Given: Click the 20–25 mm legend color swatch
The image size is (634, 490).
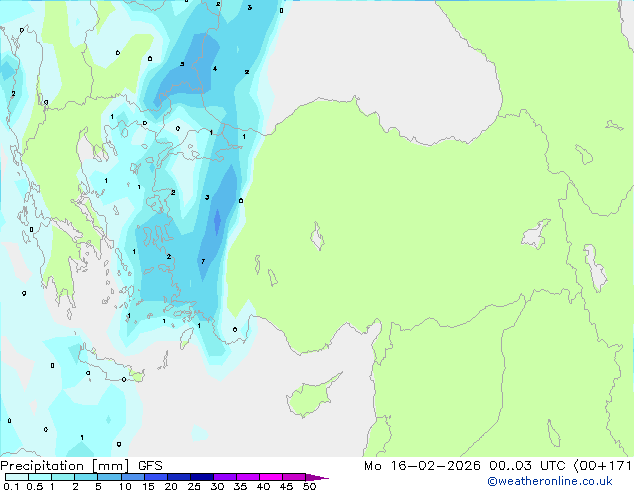Looking at the screenshot, I should pyautogui.click(x=178, y=477).
